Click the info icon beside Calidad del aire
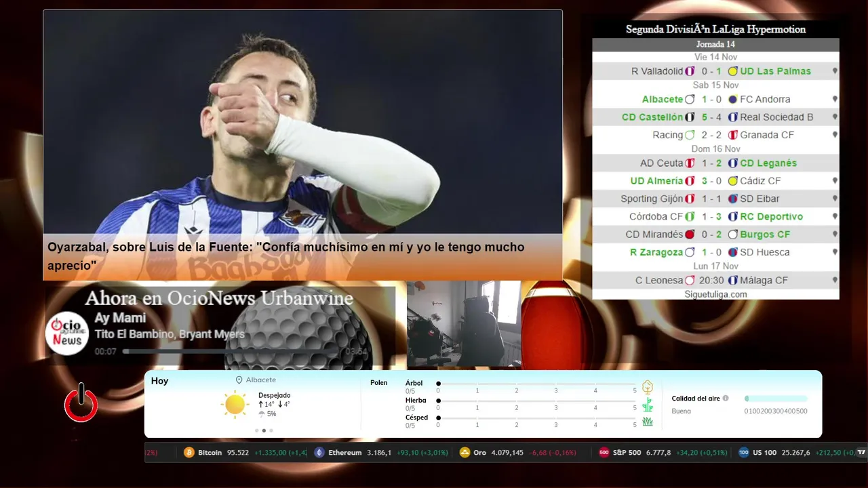This screenshot has width=868, height=488. [726, 399]
